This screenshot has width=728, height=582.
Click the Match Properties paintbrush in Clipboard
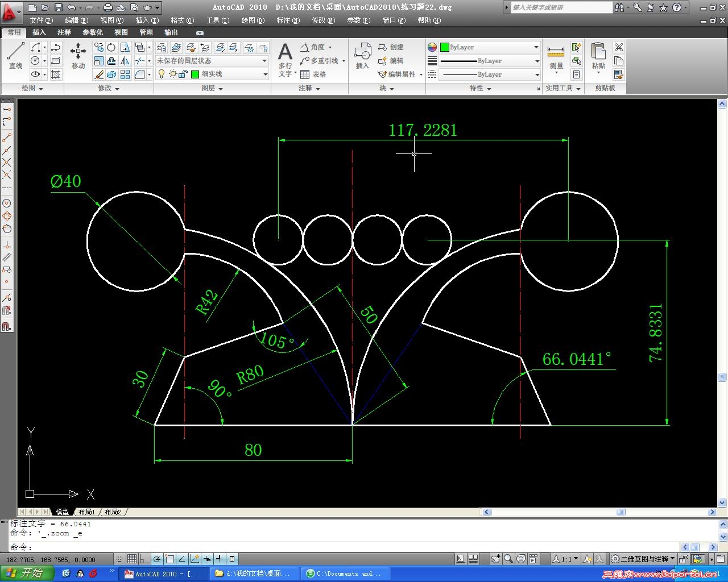tap(619, 74)
